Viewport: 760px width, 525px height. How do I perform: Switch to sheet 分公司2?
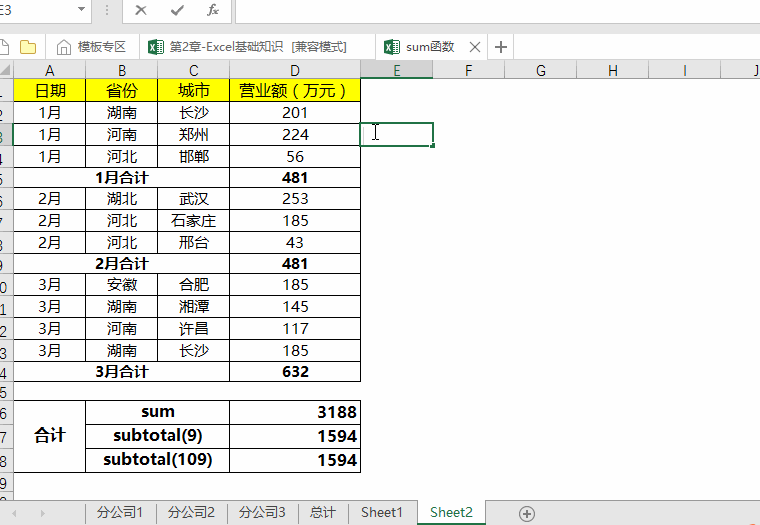tap(191, 513)
